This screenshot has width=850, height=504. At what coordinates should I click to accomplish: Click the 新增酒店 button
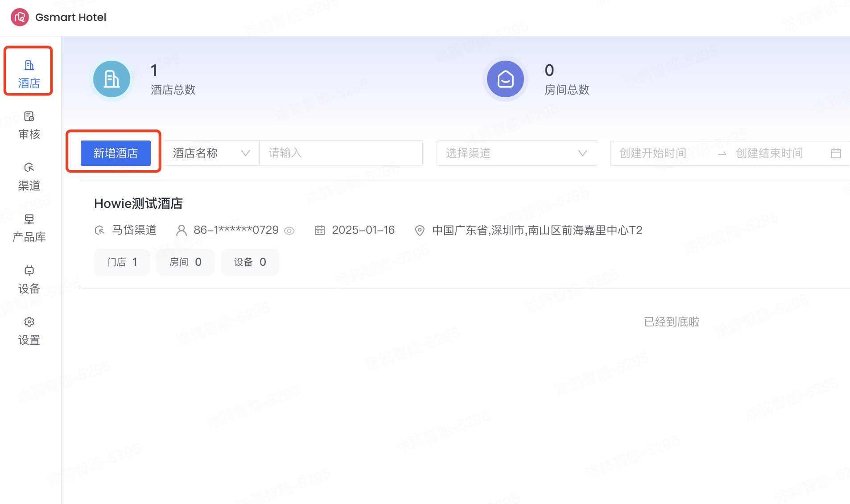[116, 153]
